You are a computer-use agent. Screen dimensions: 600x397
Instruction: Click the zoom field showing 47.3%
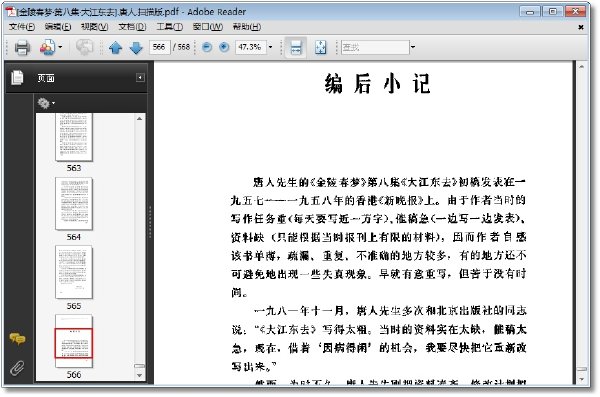click(x=250, y=47)
